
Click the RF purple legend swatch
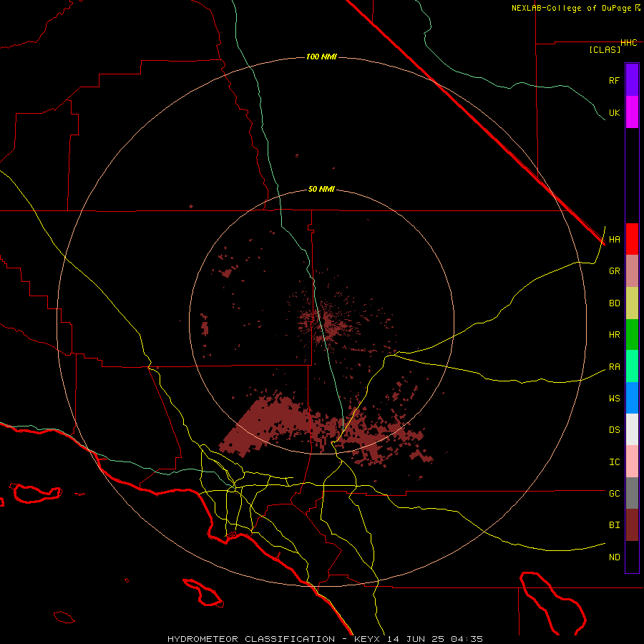(632, 80)
